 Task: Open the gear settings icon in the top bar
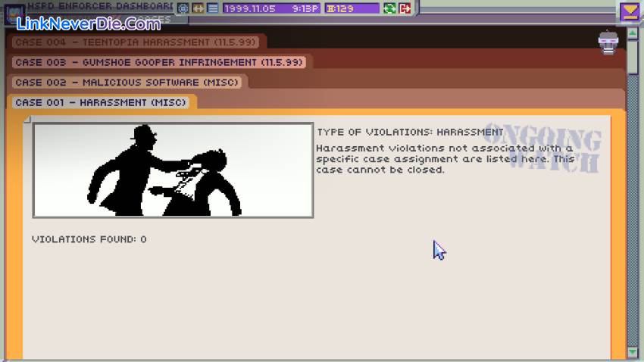(183, 8)
